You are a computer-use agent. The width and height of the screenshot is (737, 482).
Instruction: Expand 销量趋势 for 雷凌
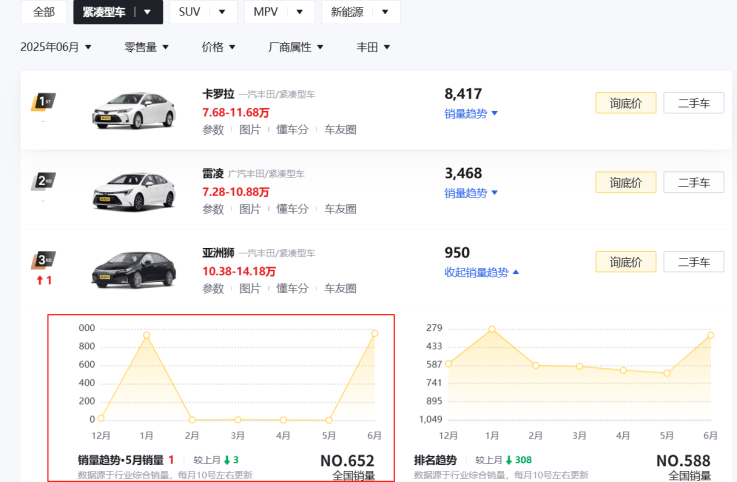(x=471, y=193)
